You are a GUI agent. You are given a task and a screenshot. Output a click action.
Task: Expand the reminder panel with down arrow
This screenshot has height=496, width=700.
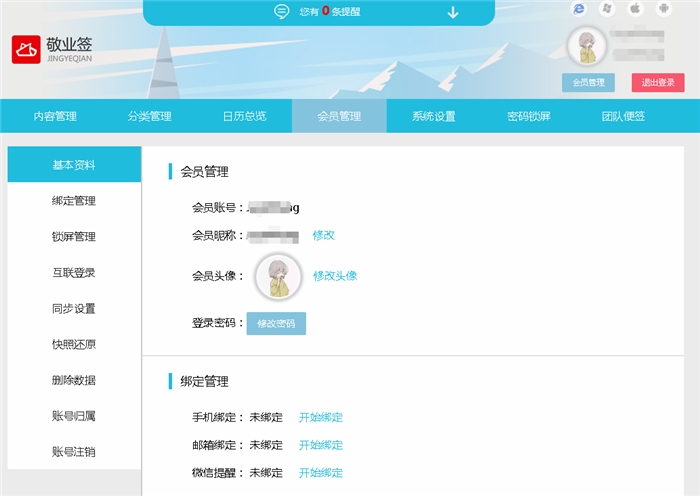click(x=453, y=12)
